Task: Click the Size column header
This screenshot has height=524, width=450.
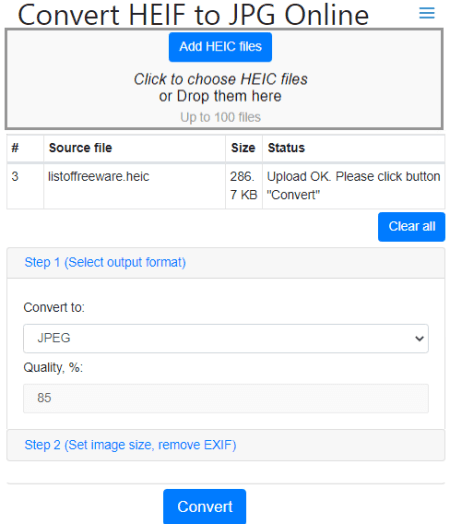Action: click(x=244, y=148)
